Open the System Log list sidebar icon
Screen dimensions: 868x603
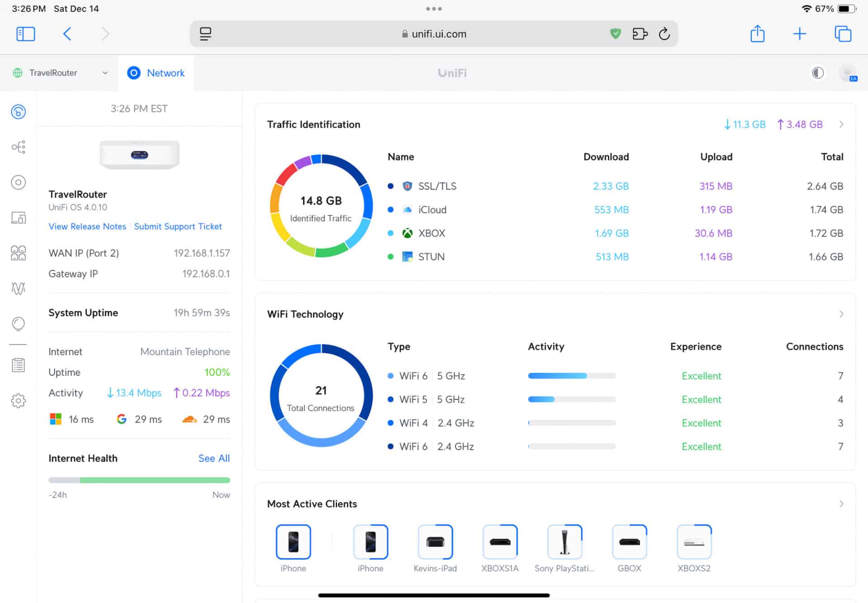tap(18, 365)
